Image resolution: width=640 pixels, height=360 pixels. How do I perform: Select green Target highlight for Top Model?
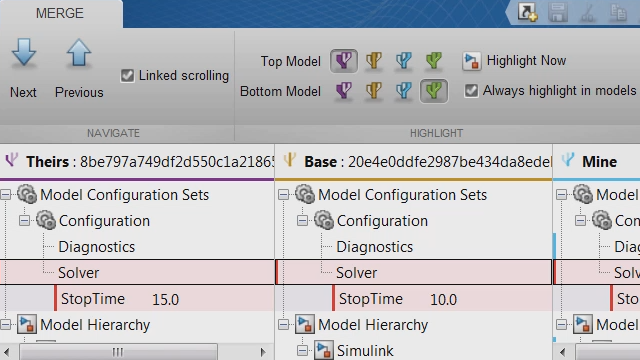coord(433,61)
